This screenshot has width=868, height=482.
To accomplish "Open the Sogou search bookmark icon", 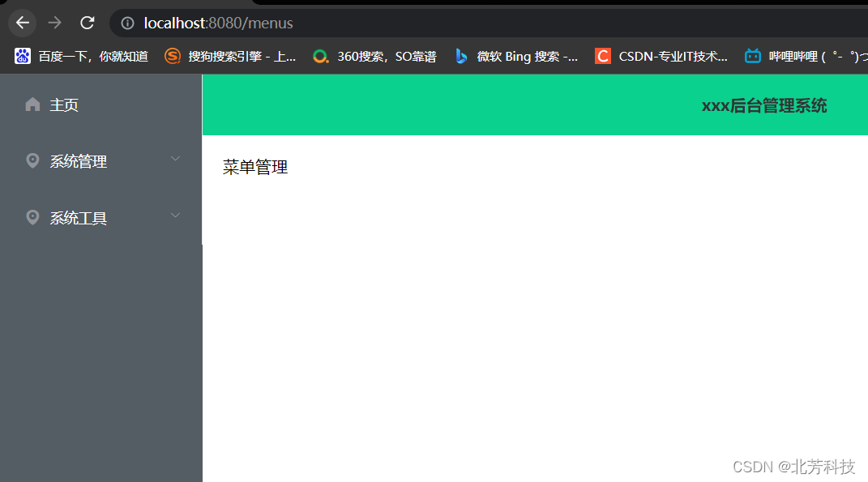I will click(172, 56).
